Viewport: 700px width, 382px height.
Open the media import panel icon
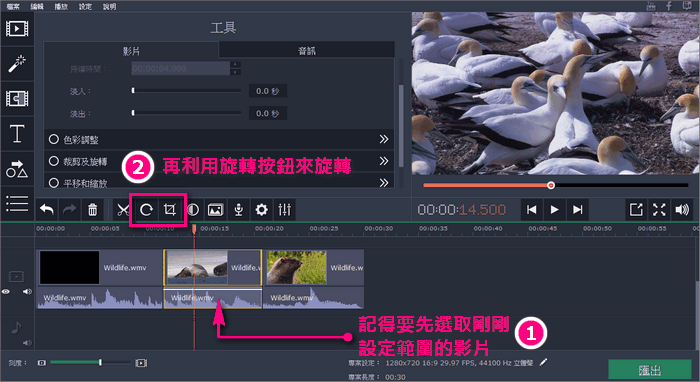[17, 29]
